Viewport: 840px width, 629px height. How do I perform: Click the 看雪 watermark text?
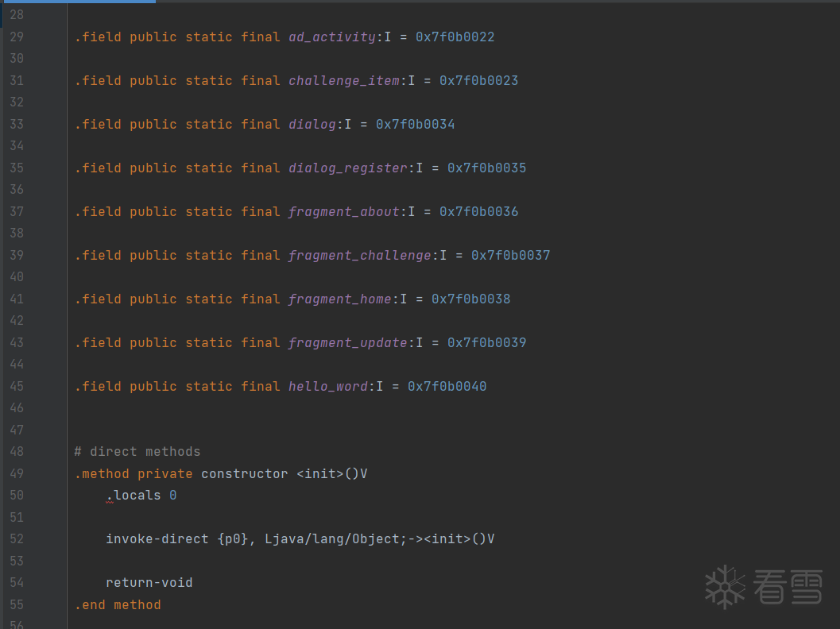[x=789, y=587]
